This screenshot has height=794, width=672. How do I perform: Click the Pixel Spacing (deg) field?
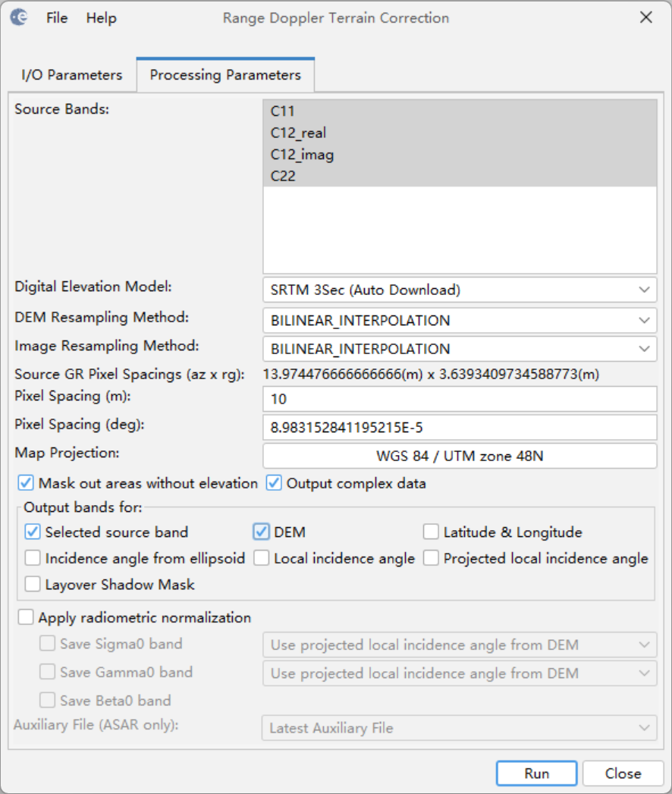tap(459, 428)
